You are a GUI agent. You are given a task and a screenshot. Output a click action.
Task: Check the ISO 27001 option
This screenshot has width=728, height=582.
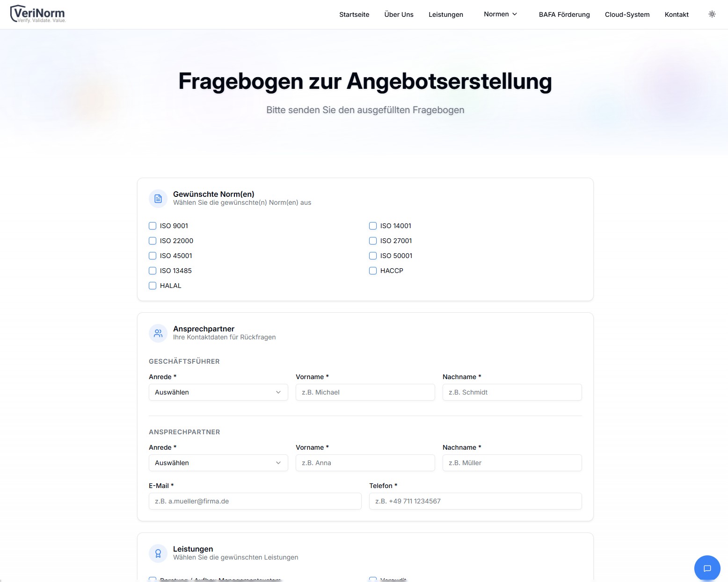(x=372, y=241)
